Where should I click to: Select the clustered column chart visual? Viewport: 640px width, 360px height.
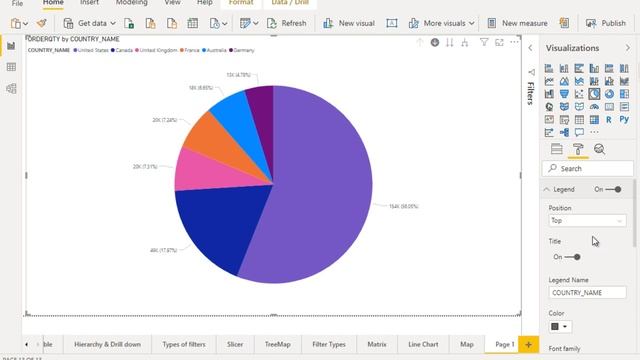[x=594, y=68]
